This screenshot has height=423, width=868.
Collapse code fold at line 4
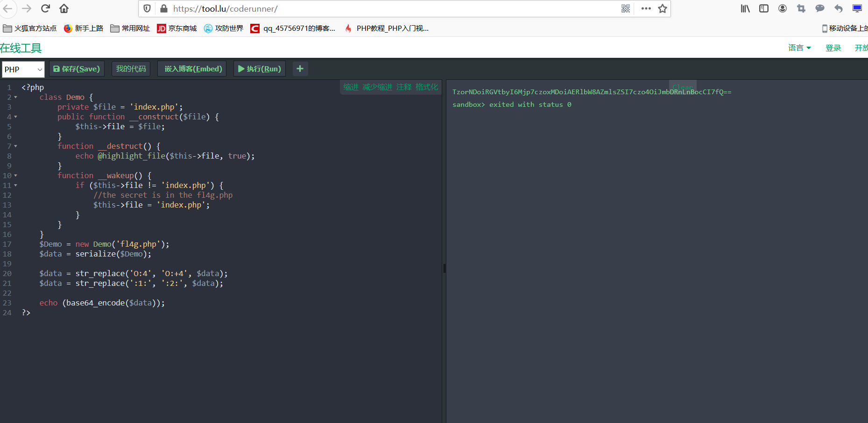pos(15,117)
